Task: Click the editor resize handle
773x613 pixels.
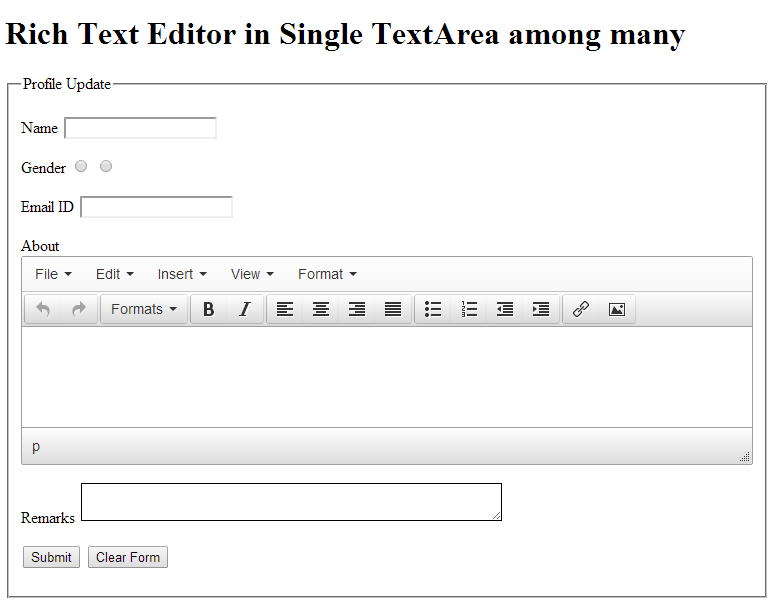Action: [745, 457]
